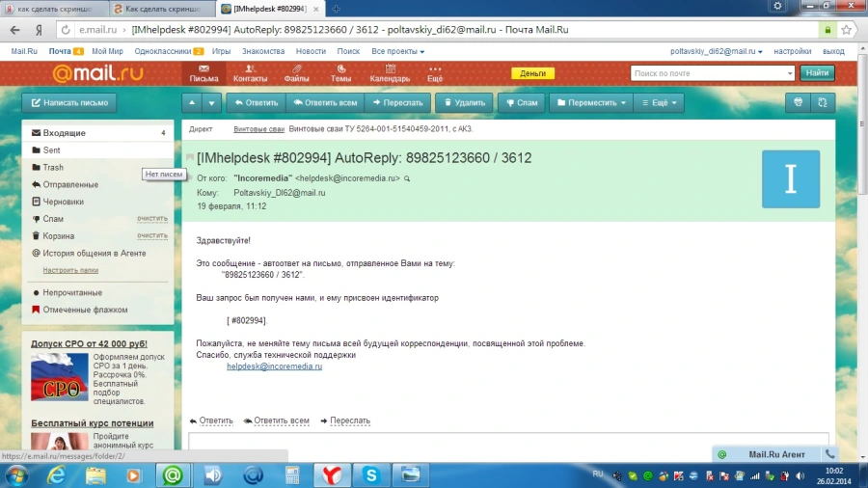
Task: Open message in new window icon
Action: [x=823, y=102]
